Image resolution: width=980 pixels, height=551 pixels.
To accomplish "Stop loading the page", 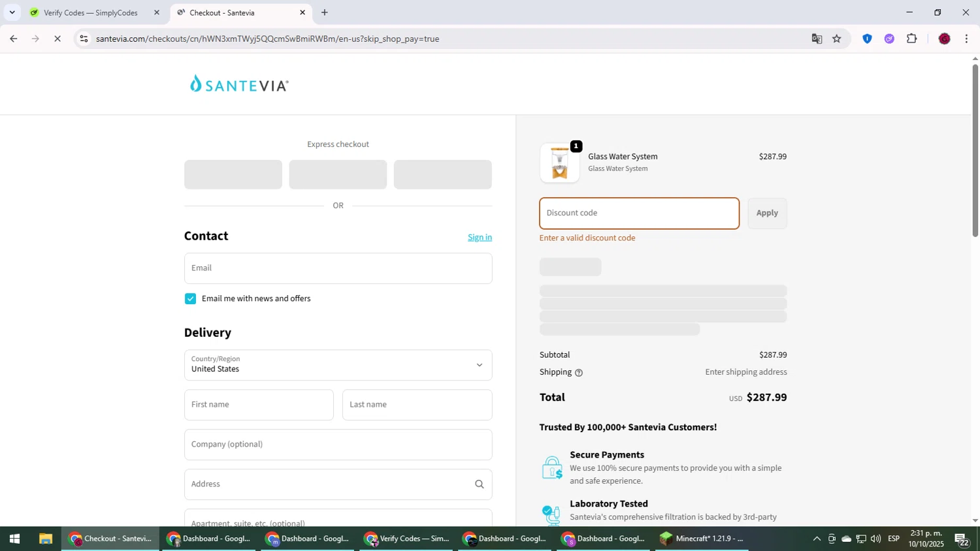I will point(57,39).
